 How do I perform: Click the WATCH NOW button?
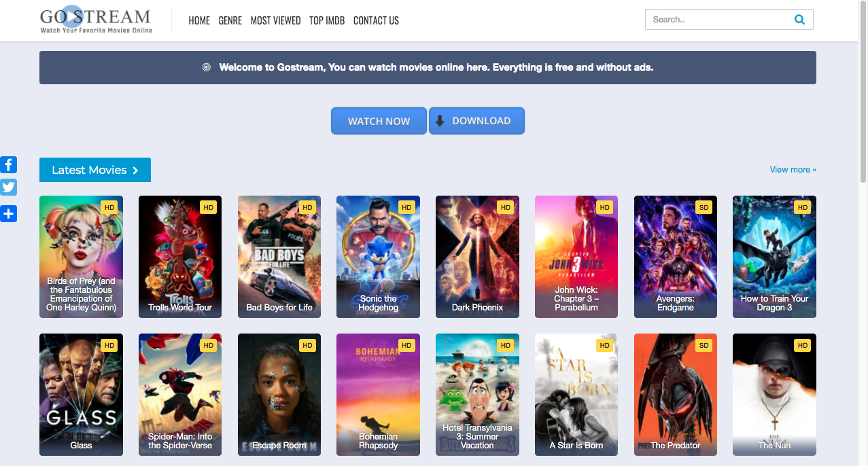379,121
